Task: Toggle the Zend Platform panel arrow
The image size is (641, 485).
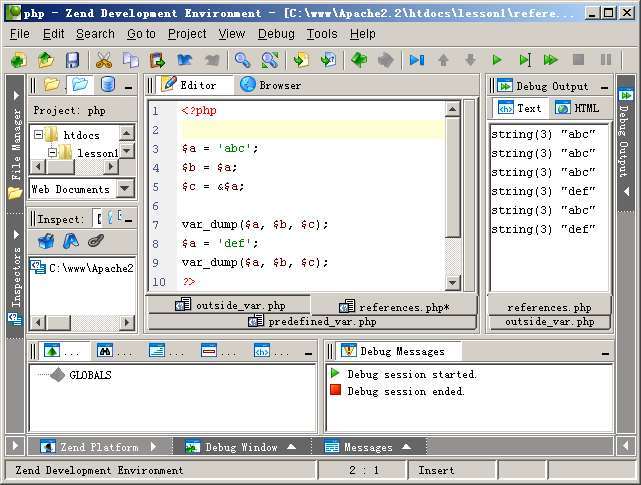Action: point(153,446)
